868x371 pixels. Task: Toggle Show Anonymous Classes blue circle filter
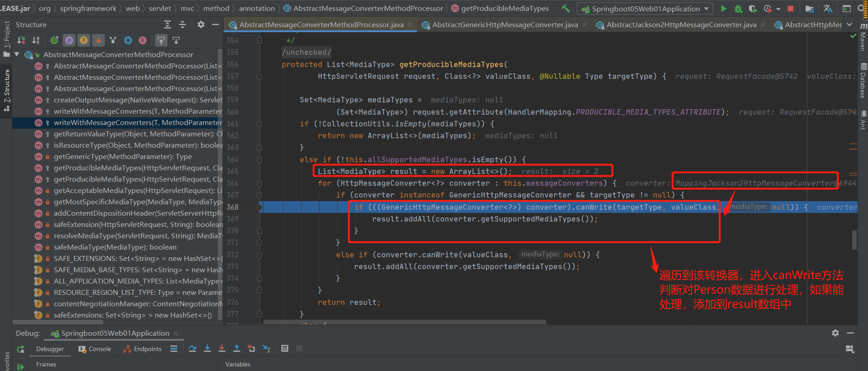pos(128,40)
